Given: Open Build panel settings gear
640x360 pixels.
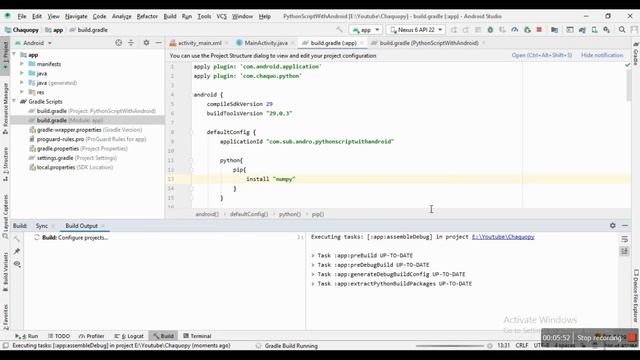Looking at the screenshot, I should pyautogui.click(x=613, y=225).
